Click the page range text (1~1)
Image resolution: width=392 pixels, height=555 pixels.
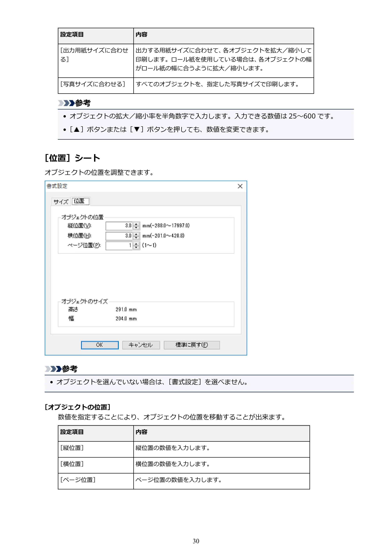[149, 245]
